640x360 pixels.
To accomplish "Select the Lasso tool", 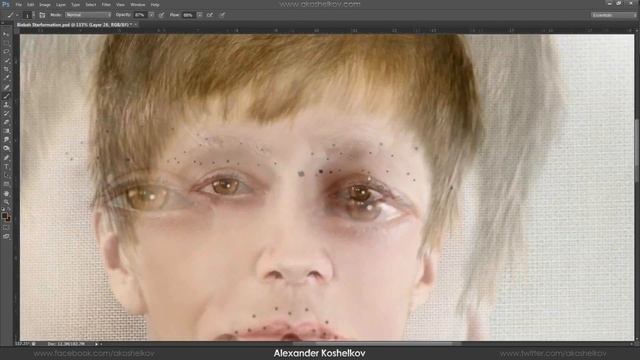I will pyautogui.click(x=6, y=52).
